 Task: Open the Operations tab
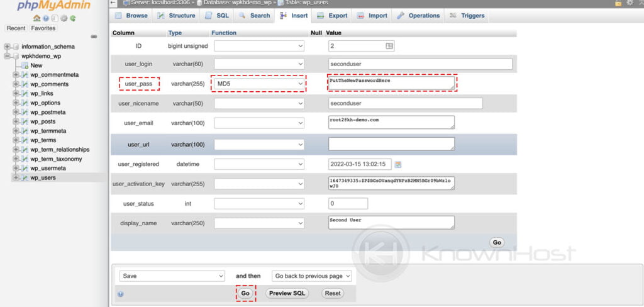pos(418,16)
